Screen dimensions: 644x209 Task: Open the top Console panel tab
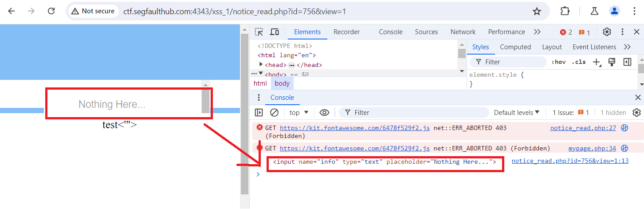(x=391, y=32)
